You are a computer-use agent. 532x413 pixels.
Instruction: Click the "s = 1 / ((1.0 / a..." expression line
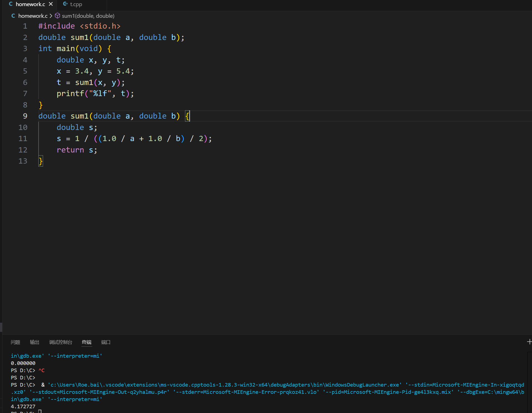pos(134,139)
